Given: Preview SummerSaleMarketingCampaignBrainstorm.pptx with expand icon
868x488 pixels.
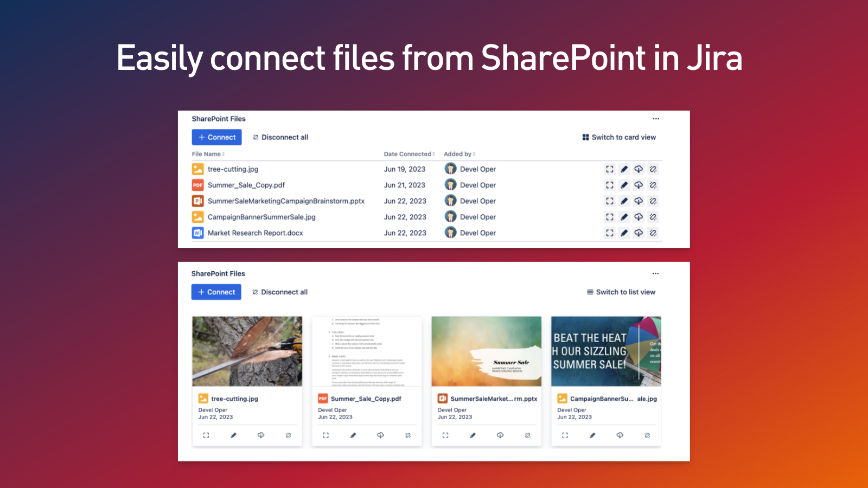Looking at the screenshot, I should click(x=610, y=201).
